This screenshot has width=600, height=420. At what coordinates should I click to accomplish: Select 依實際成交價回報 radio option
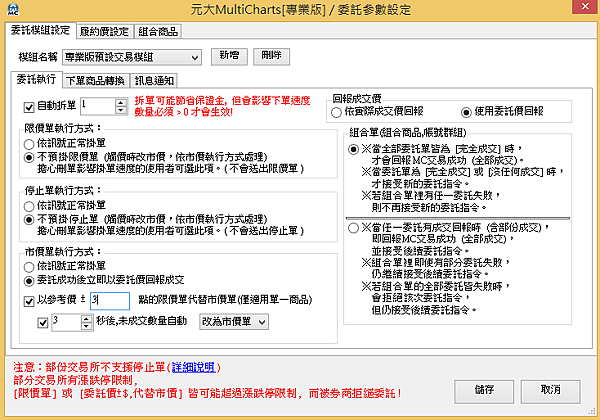click(336, 112)
